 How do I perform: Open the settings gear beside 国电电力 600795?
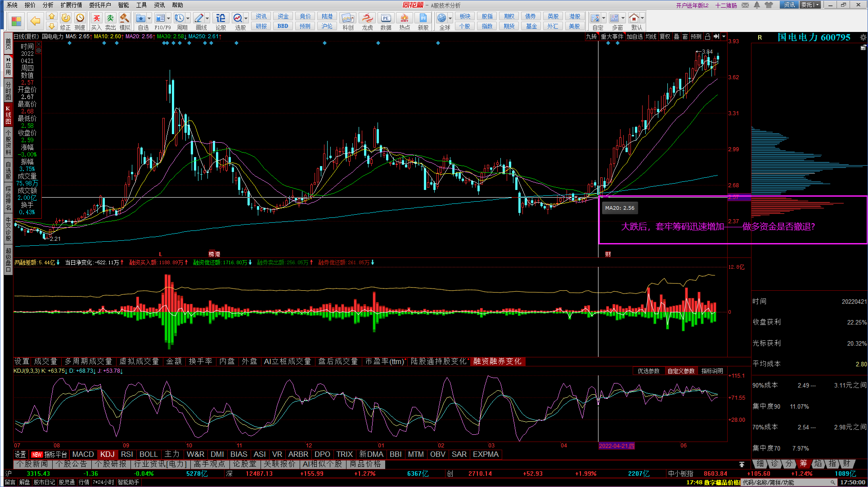tap(863, 37)
